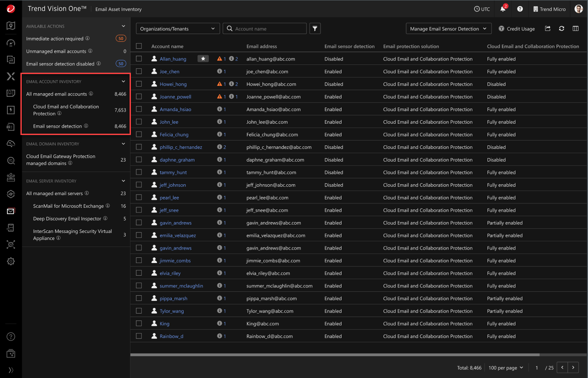Check the row checkbox for pearl_lee
The image size is (588, 378).
click(139, 197)
